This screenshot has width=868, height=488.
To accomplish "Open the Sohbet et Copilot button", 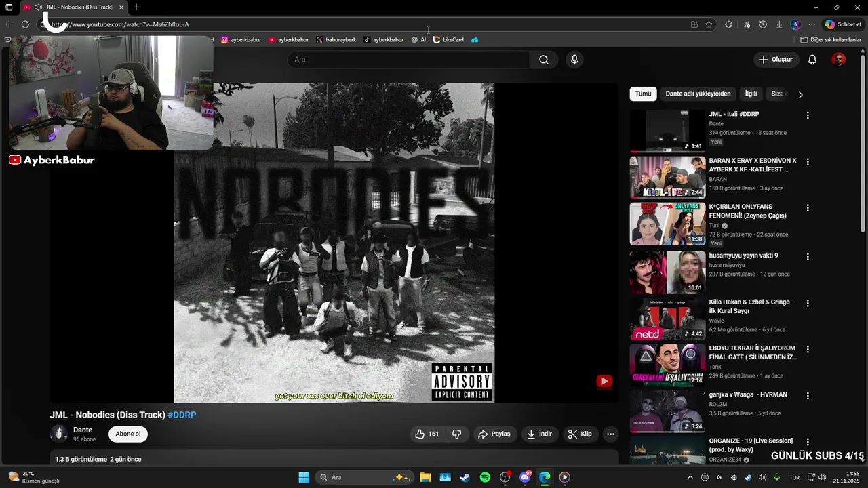I will 843,24.
